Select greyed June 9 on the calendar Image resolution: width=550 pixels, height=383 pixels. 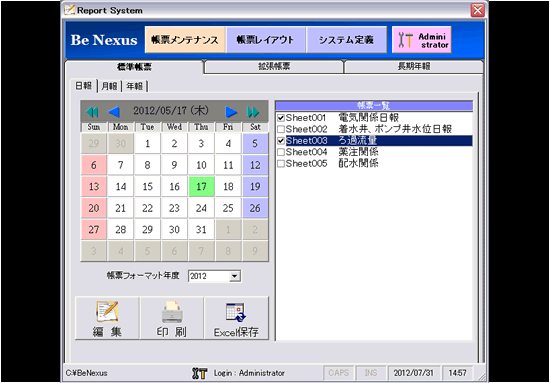coord(255,251)
